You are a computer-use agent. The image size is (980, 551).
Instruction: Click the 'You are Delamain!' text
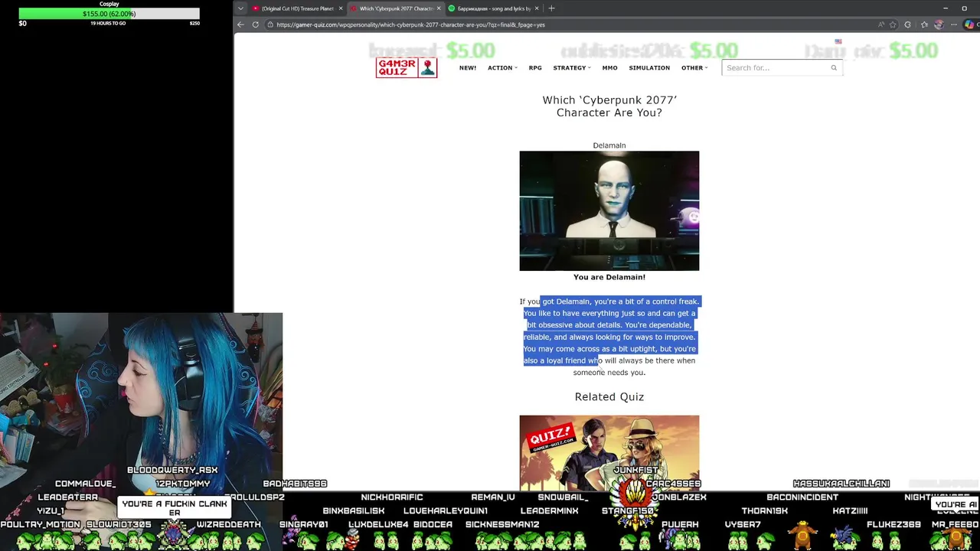point(609,277)
